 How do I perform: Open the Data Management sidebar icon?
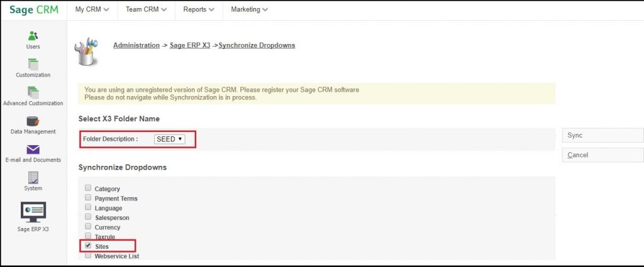pyautogui.click(x=33, y=121)
